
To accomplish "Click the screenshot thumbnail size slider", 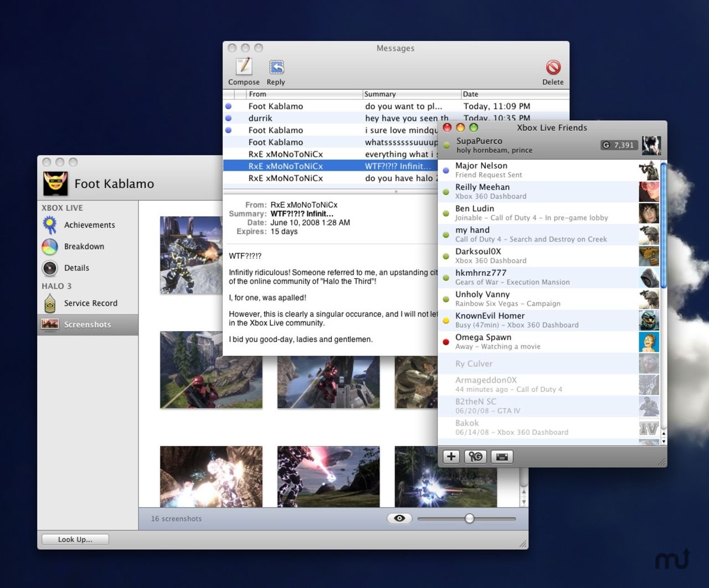I will (469, 519).
